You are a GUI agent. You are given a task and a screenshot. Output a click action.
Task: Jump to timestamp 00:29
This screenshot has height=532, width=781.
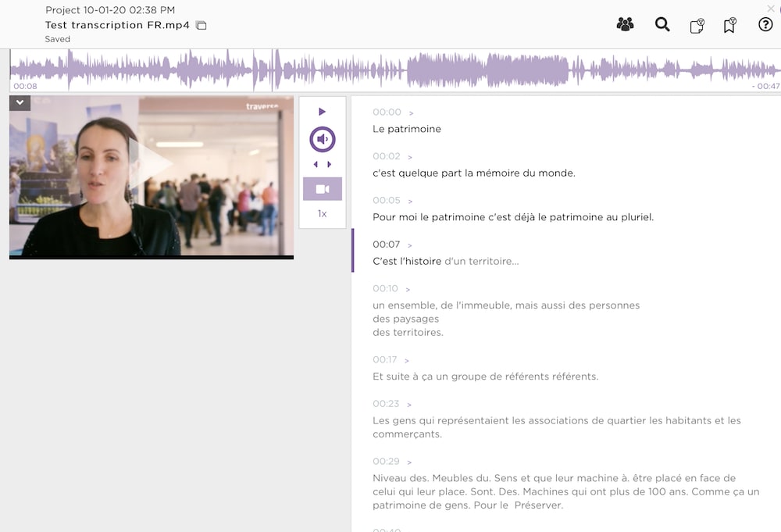[386, 461]
